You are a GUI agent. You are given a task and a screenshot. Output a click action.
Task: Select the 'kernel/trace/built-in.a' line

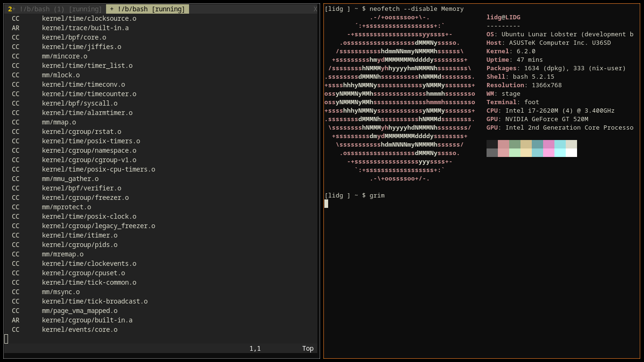(x=85, y=28)
